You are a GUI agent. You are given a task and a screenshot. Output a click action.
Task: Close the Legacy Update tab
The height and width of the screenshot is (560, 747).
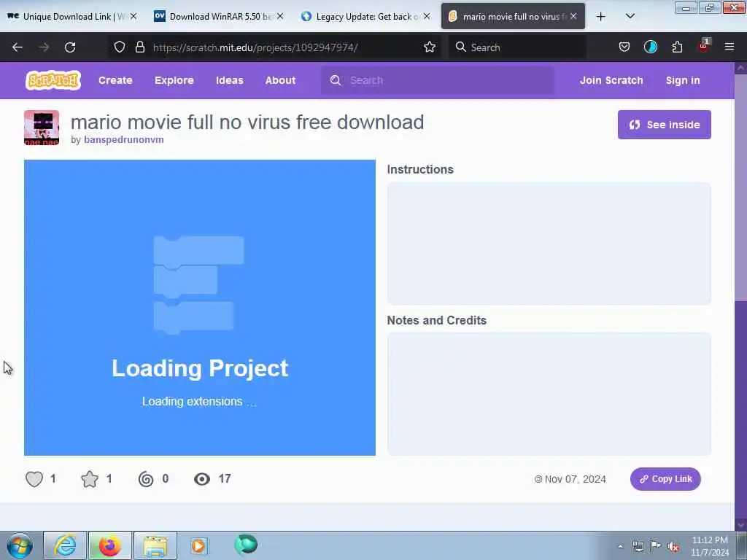click(427, 16)
